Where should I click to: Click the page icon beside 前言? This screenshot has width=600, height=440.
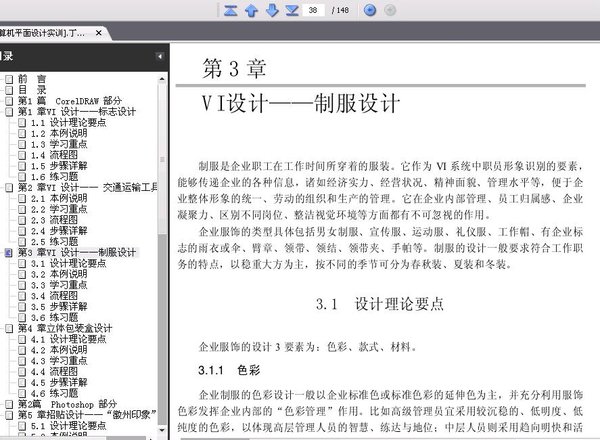click(9, 79)
